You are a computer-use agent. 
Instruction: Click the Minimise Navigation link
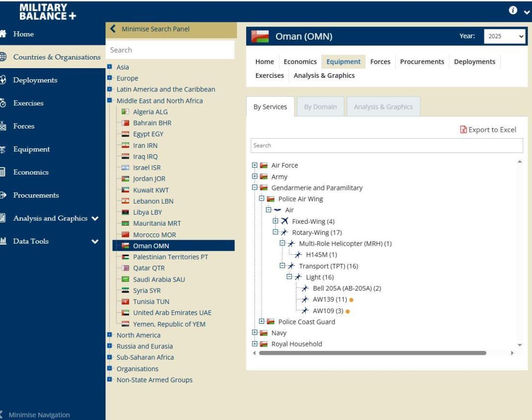click(39, 415)
